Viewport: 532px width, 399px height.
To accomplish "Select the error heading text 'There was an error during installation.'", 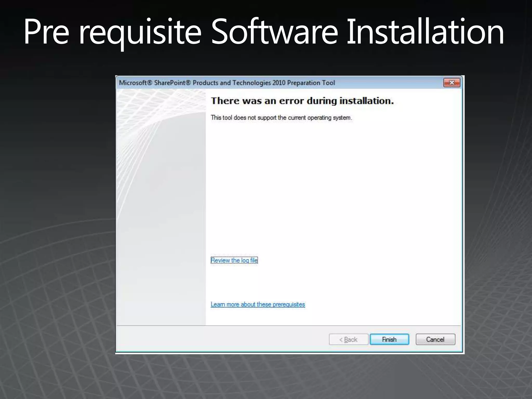I will [302, 101].
